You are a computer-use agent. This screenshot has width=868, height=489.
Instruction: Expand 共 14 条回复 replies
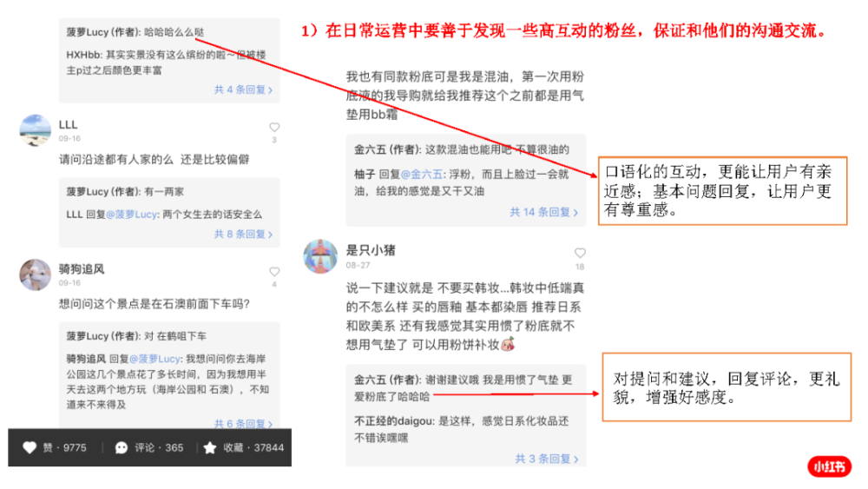(544, 212)
